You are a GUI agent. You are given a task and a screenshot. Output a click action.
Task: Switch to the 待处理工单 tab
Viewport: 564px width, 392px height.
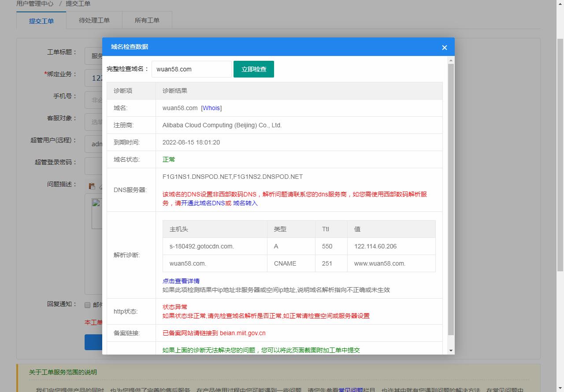(x=94, y=20)
